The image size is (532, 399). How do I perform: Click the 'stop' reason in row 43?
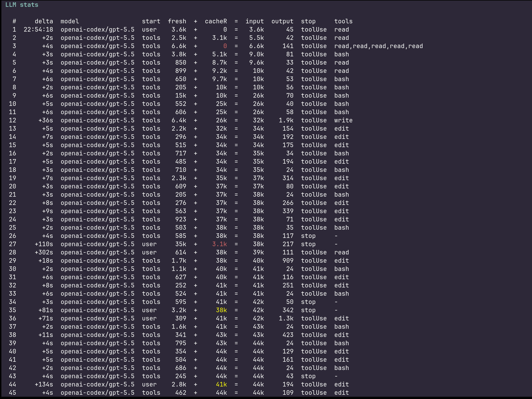[308, 376]
